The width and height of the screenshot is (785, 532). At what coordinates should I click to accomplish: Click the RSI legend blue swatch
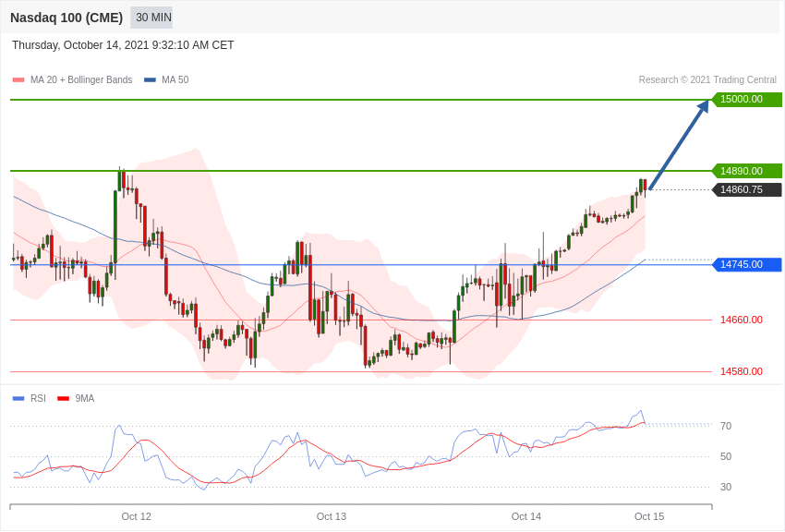pos(18,399)
